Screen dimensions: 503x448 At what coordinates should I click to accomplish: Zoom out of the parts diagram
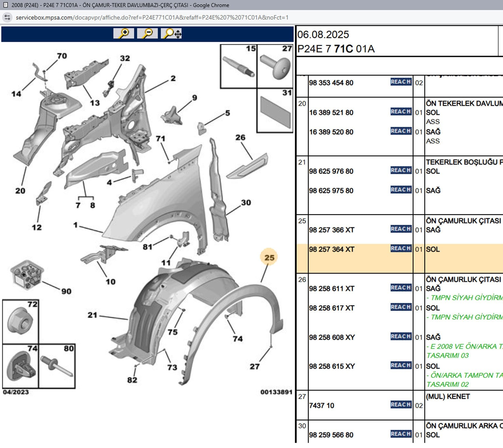[147, 33]
